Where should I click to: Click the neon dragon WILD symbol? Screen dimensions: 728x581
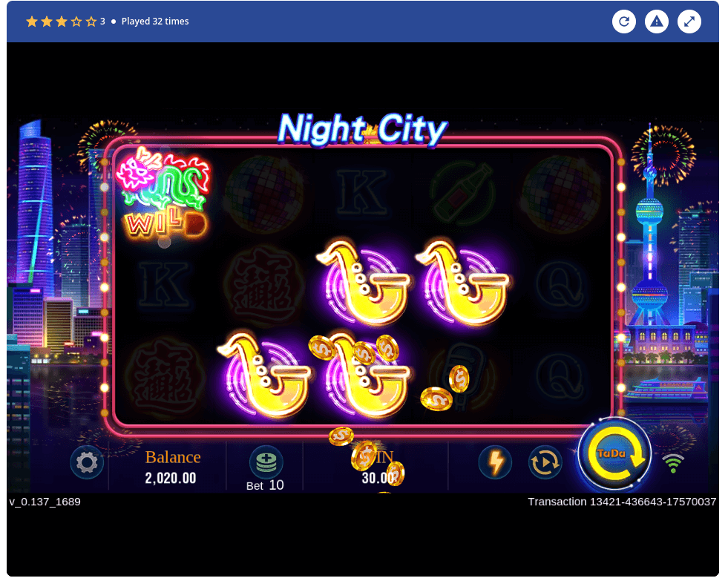163,192
